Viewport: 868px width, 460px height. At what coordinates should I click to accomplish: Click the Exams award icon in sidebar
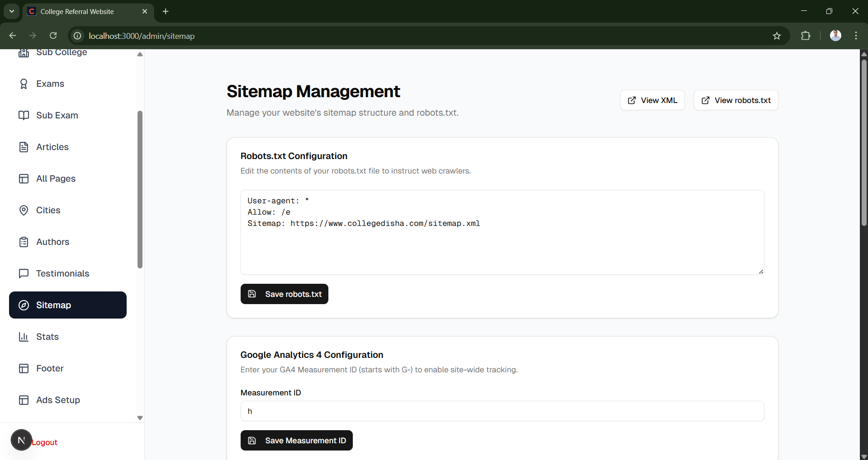[24, 84]
